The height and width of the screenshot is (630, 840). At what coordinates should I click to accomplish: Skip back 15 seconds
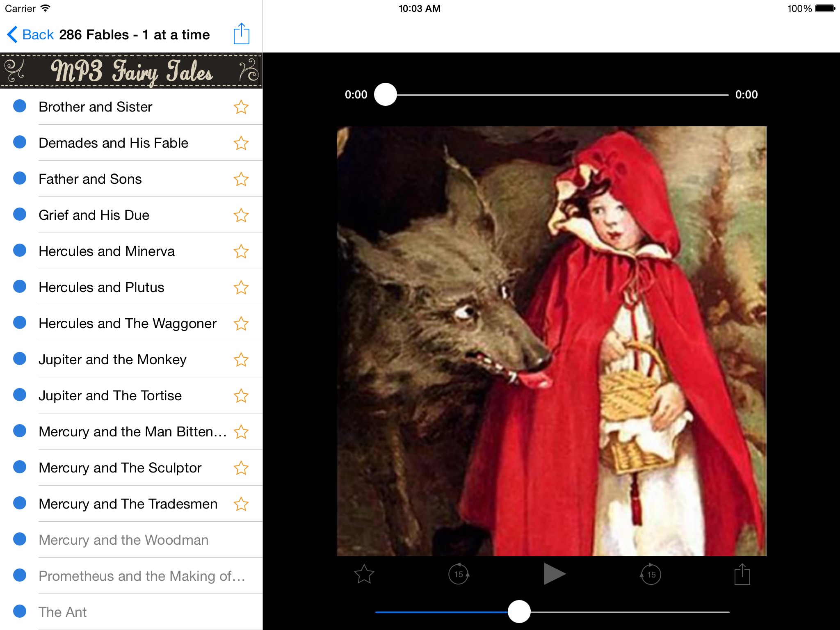click(x=459, y=574)
